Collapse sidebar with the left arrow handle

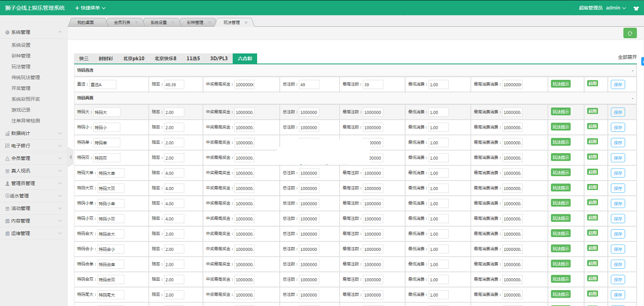[70, 157]
